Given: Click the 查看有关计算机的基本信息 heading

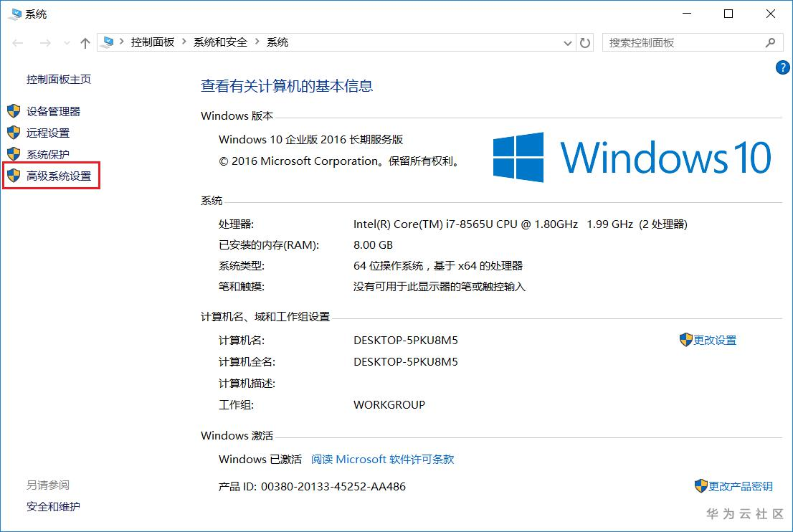Looking at the screenshot, I should tap(287, 86).
